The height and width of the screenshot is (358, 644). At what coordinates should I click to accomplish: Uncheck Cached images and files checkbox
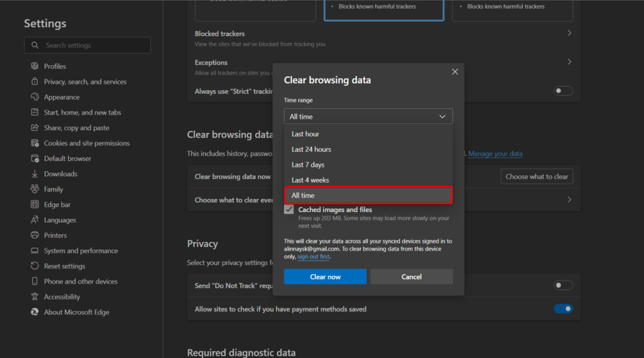pyautogui.click(x=288, y=210)
